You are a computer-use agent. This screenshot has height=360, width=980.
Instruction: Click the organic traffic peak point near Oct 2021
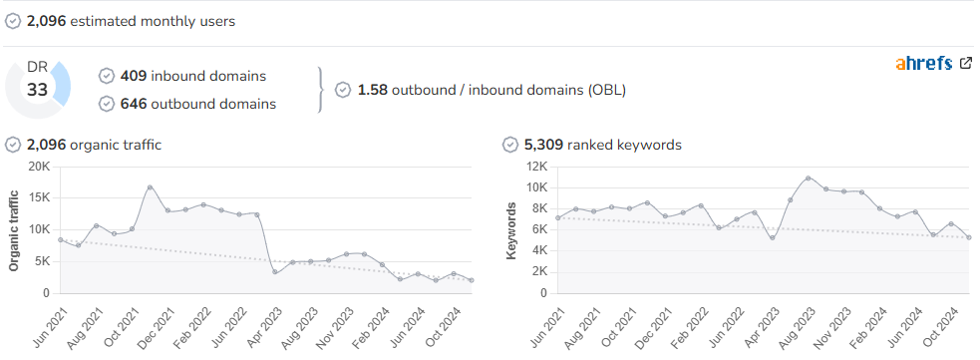click(x=150, y=187)
